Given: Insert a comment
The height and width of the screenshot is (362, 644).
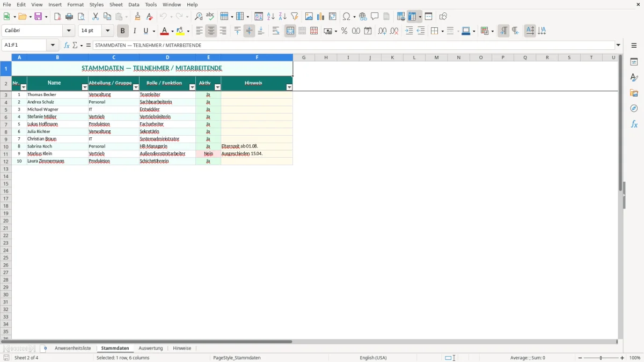Looking at the screenshot, I should point(375,17).
